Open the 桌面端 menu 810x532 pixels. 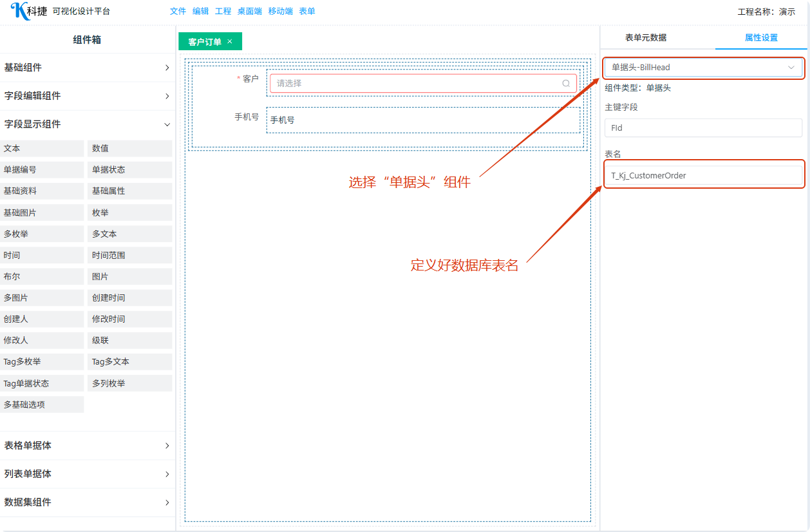coord(249,12)
